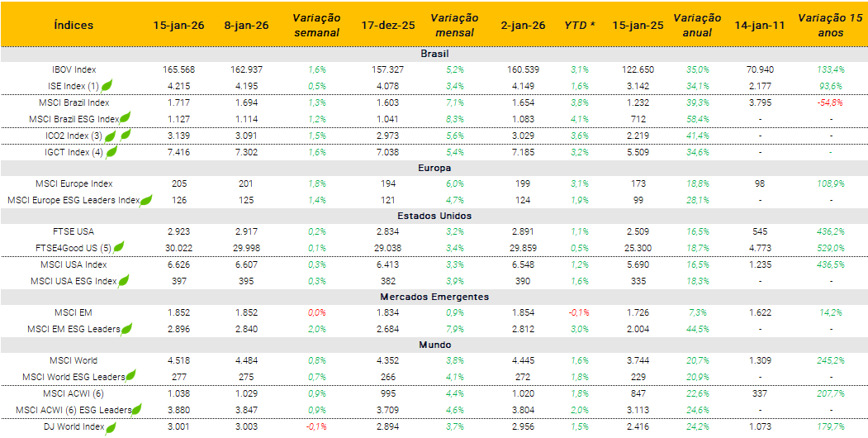Click the leaf beside MSCI World ESG Leaders
868x438 pixels.
131,376
